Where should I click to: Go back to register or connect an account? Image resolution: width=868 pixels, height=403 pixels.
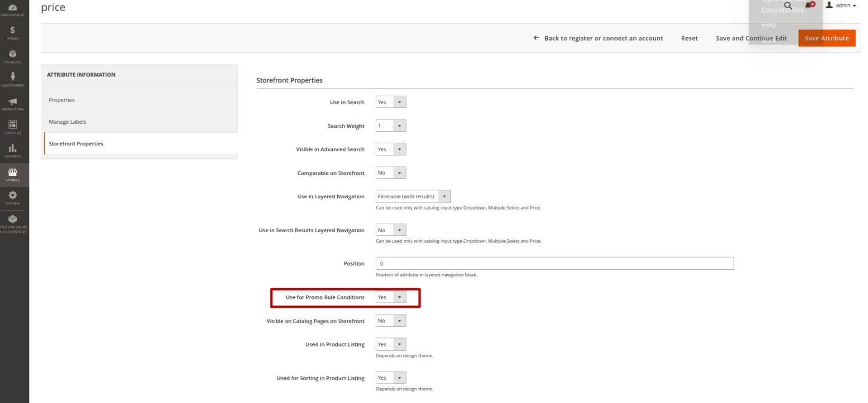[x=598, y=38]
